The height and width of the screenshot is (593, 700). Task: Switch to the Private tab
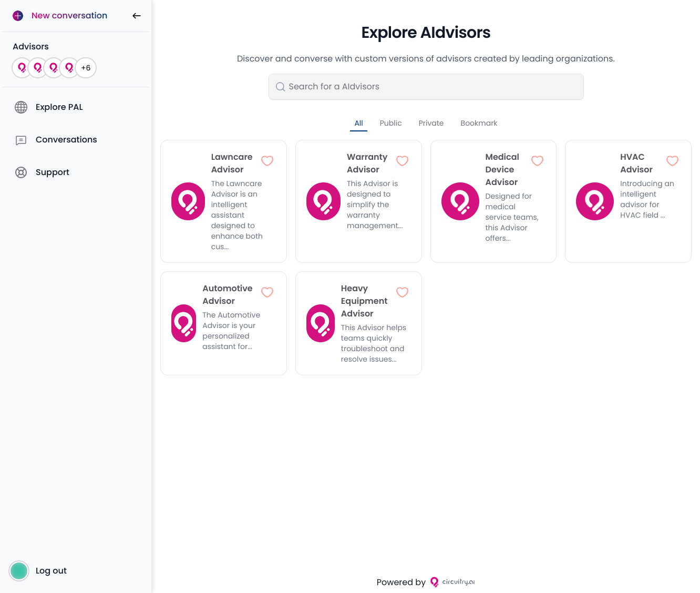[x=431, y=123]
